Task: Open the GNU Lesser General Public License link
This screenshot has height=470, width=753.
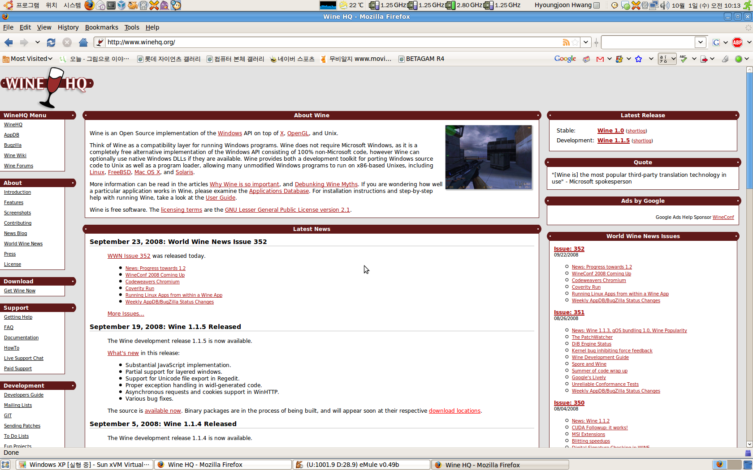Action: [x=287, y=210]
